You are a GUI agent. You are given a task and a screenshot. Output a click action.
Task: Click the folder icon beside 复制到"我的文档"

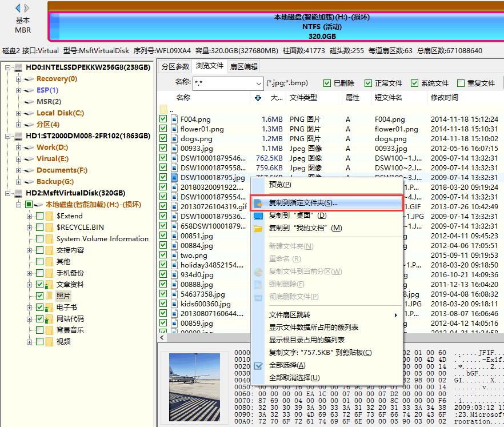coord(258,228)
